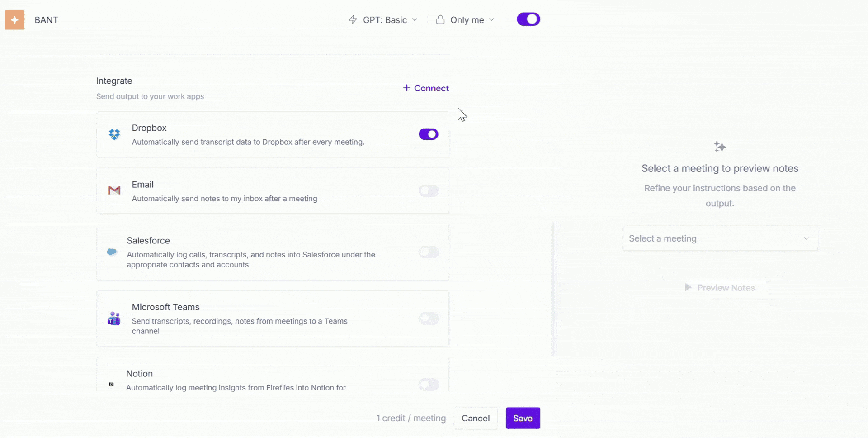Viewport: 868px width, 438px height.
Task: Open the Only me visibility dropdown
Action: (465, 20)
